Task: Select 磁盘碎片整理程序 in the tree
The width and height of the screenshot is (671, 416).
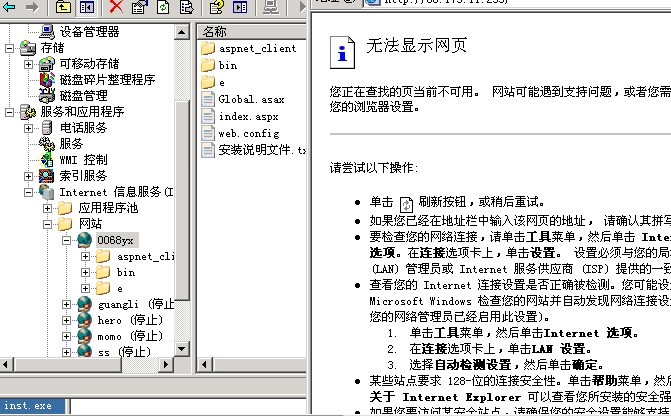Action: 110,80
